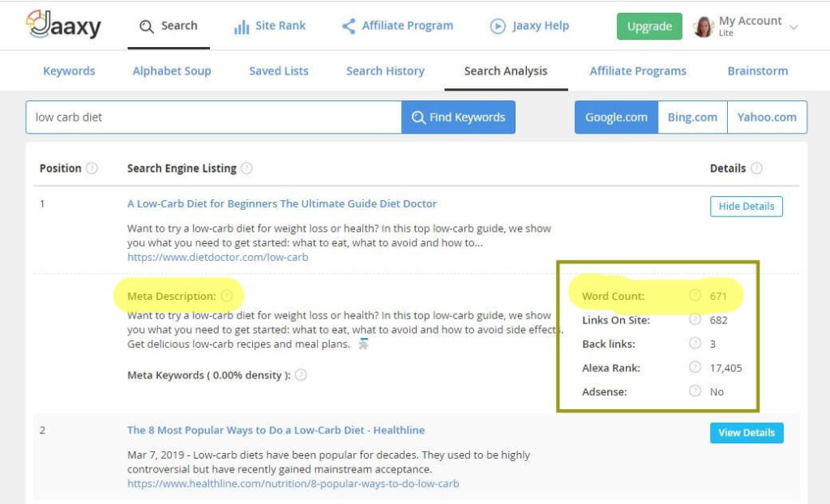Click the Links On Site value 682

[x=718, y=320]
